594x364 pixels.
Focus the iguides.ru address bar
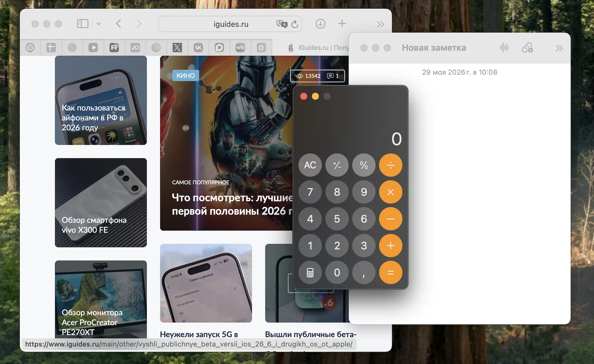tap(230, 24)
